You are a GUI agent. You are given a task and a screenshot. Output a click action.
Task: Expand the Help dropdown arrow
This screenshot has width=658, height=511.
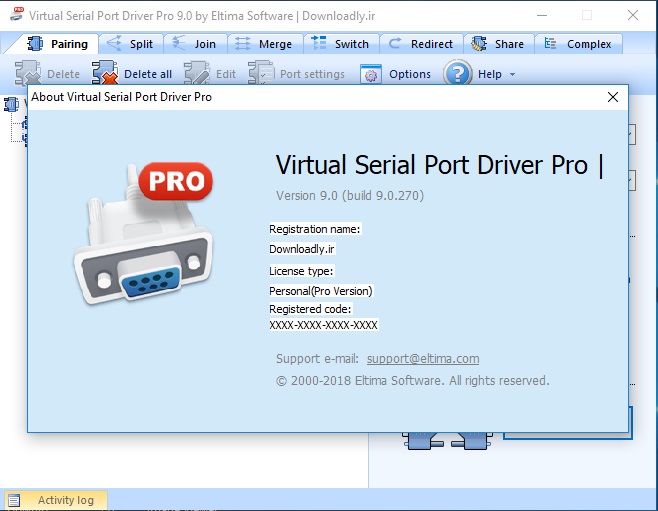pos(512,74)
